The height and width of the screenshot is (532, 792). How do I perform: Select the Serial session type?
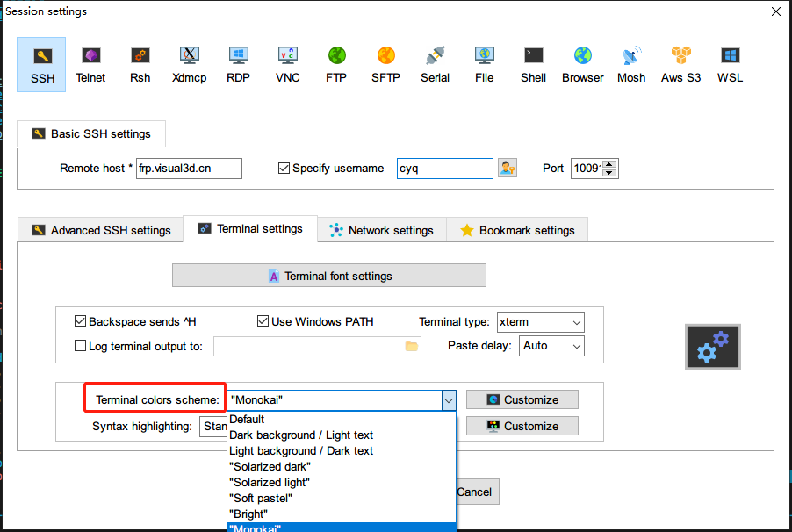[435, 63]
